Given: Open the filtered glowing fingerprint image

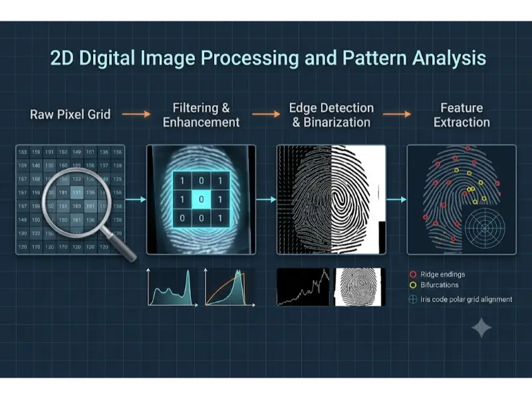Looking at the screenshot, I should 201,199.
